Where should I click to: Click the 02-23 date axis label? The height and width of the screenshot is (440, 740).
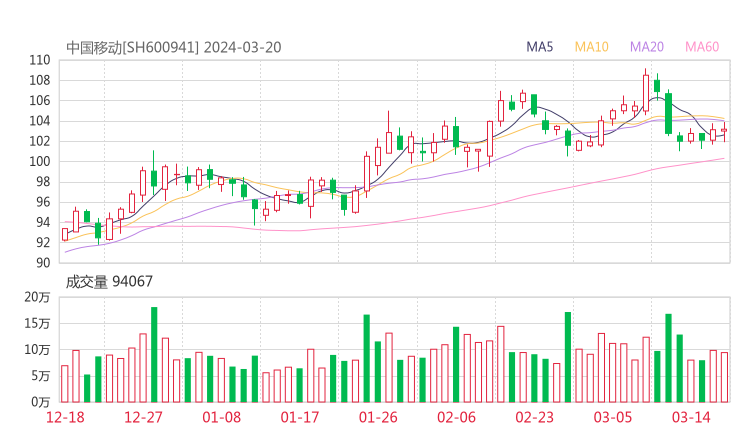pyautogui.click(x=534, y=417)
